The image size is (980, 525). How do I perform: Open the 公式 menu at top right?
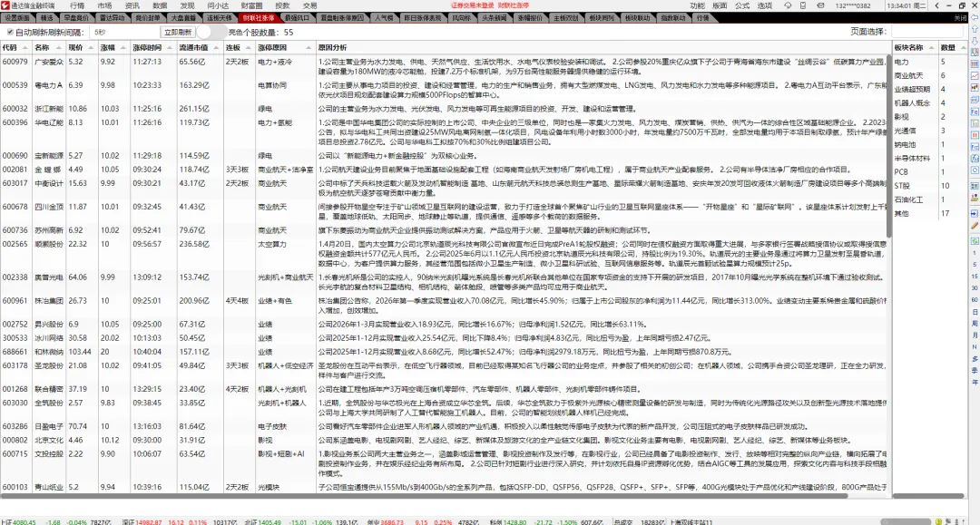coord(742,5)
